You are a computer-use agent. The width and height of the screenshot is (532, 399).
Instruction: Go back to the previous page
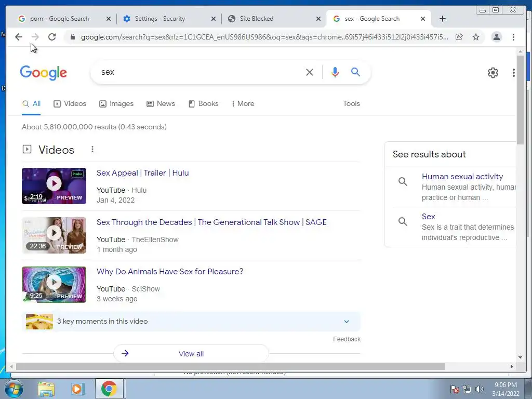(19, 37)
